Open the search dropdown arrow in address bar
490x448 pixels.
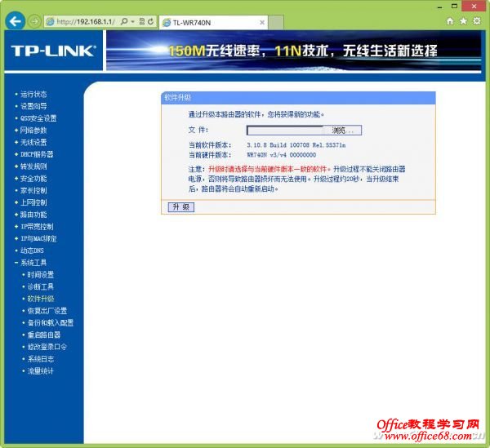click(132, 21)
